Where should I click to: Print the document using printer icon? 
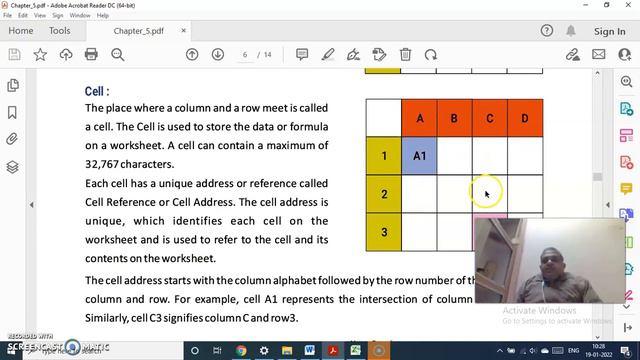91,55
